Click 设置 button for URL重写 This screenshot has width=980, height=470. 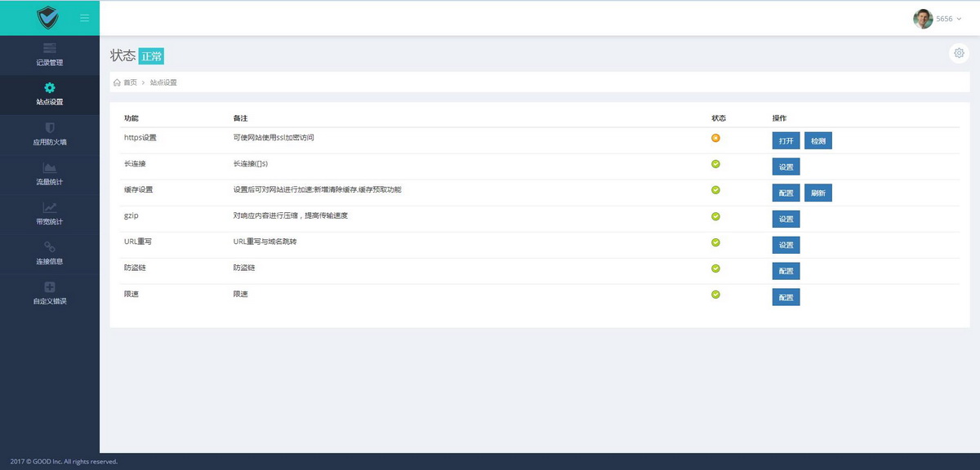pos(786,245)
